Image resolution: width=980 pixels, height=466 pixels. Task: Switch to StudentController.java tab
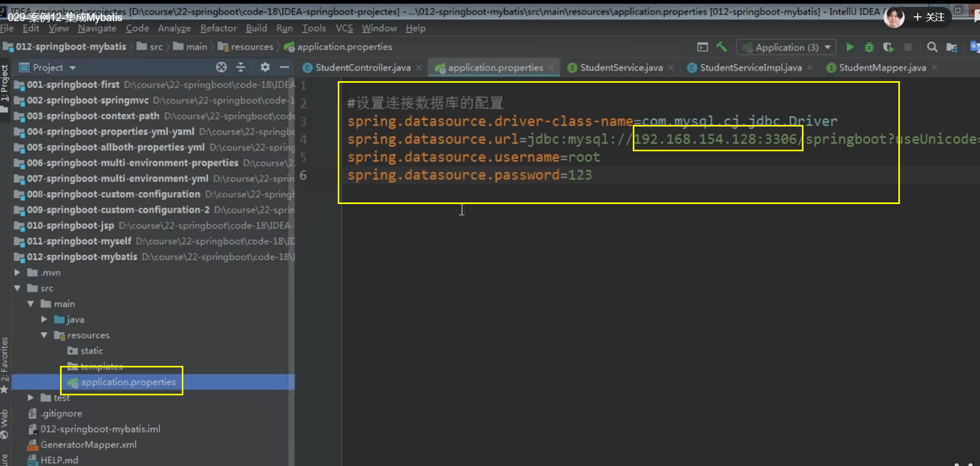click(363, 67)
